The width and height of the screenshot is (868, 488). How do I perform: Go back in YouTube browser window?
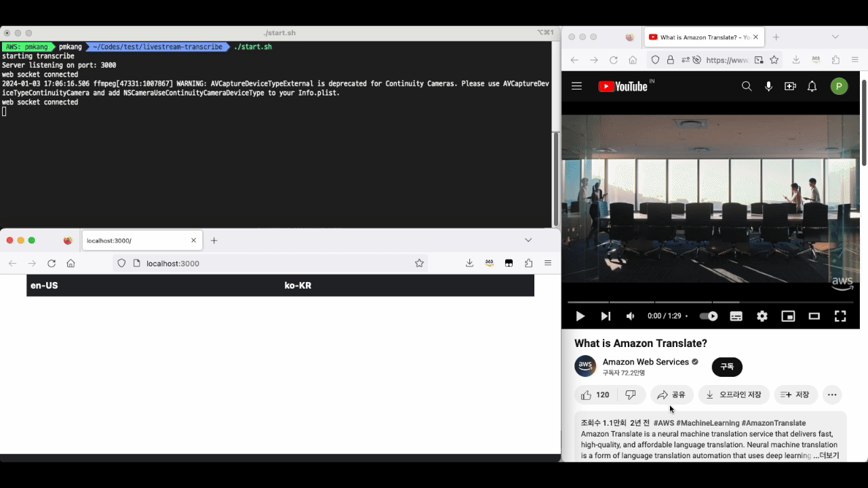(x=574, y=60)
